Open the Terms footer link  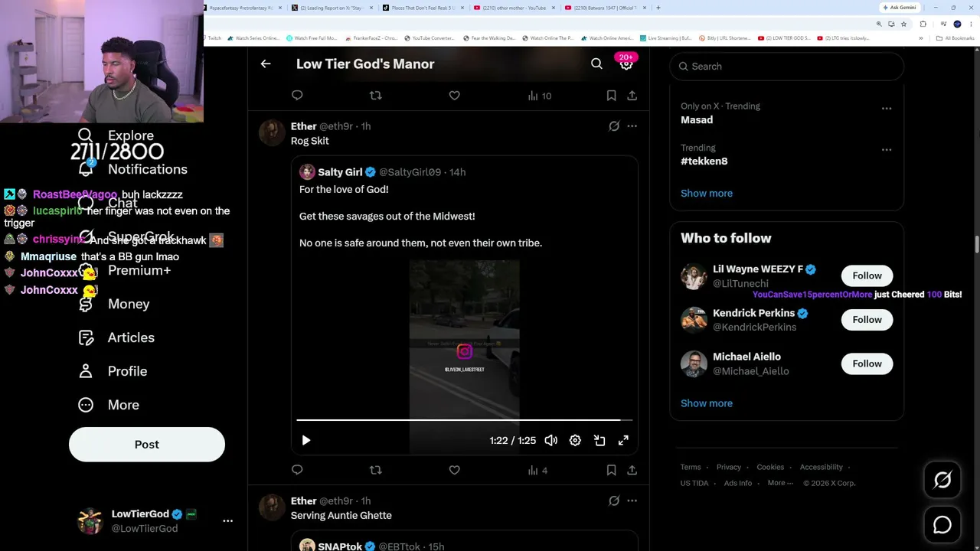pyautogui.click(x=691, y=468)
